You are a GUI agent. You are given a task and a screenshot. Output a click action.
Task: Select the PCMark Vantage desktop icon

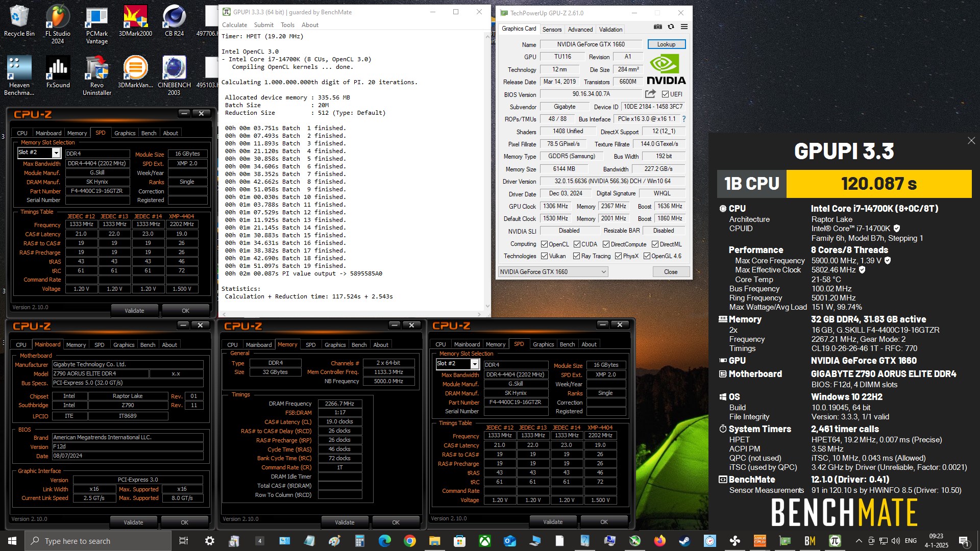coord(96,25)
